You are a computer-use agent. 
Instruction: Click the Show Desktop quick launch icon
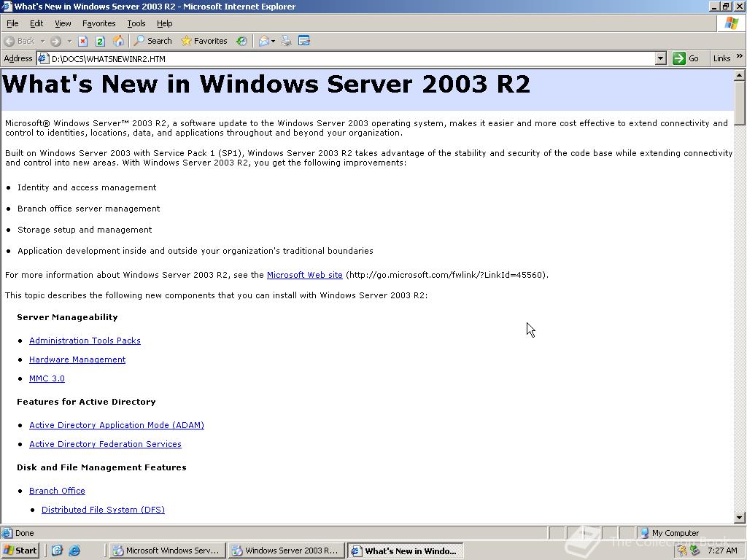57,551
